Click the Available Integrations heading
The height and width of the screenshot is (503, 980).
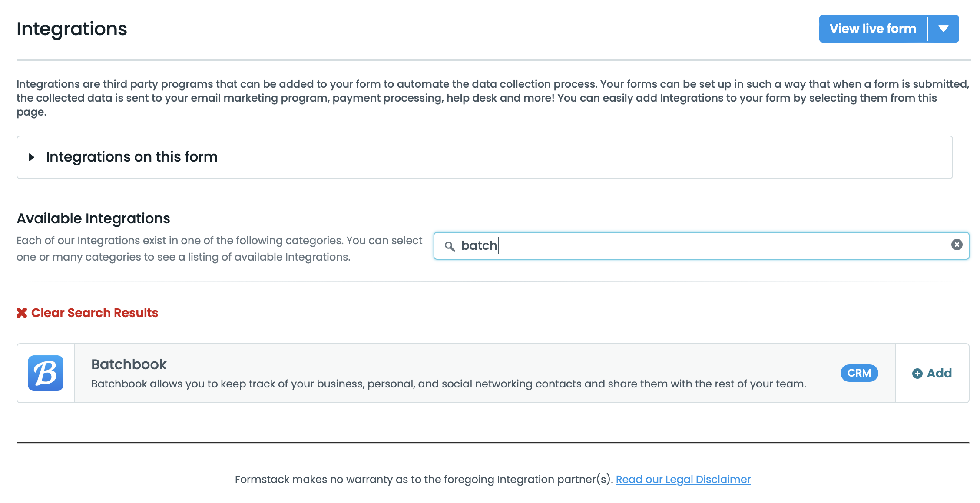pos(93,218)
